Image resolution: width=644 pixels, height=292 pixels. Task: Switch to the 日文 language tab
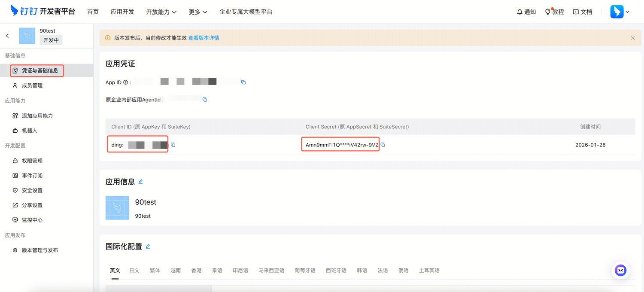[x=134, y=270]
